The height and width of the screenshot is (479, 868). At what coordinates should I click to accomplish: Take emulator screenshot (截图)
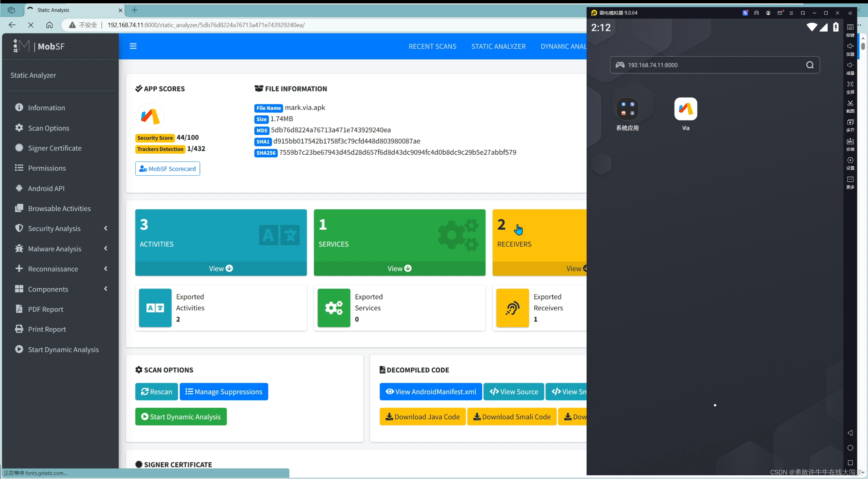(x=850, y=106)
